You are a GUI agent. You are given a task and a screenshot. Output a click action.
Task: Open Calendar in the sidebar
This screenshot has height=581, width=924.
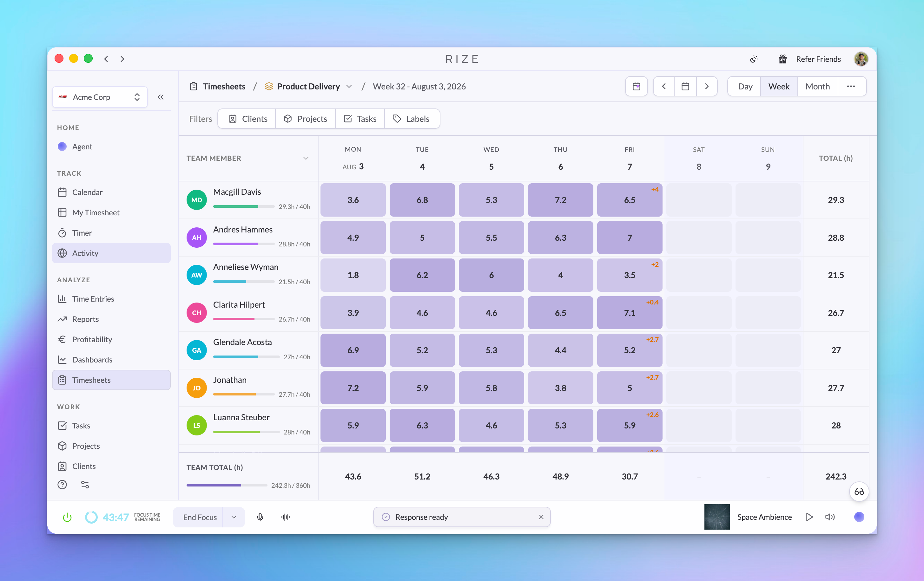coord(111,192)
